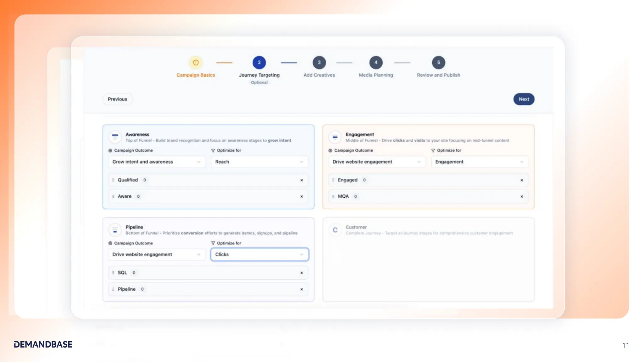
Task: Remove the SQL stage with its X
Action: (302, 273)
